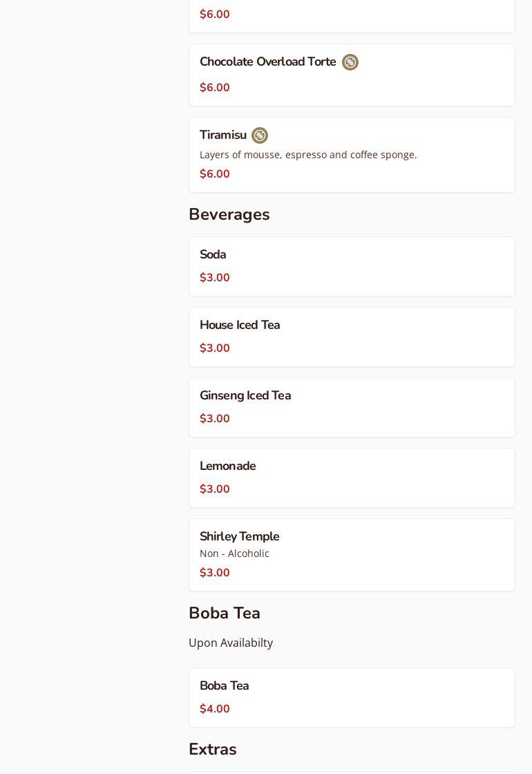This screenshot has width=532, height=774.
Task: Open the Soda beverage item
Action: (x=352, y=266)
